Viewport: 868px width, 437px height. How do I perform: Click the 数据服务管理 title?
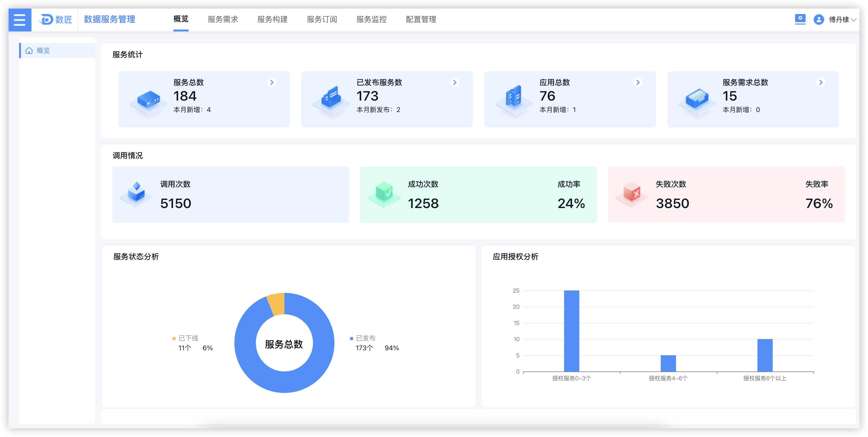(x=110, y=19)
